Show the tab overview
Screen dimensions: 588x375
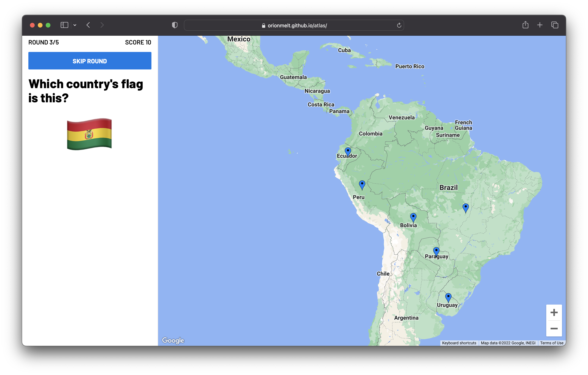coord(555,25)
